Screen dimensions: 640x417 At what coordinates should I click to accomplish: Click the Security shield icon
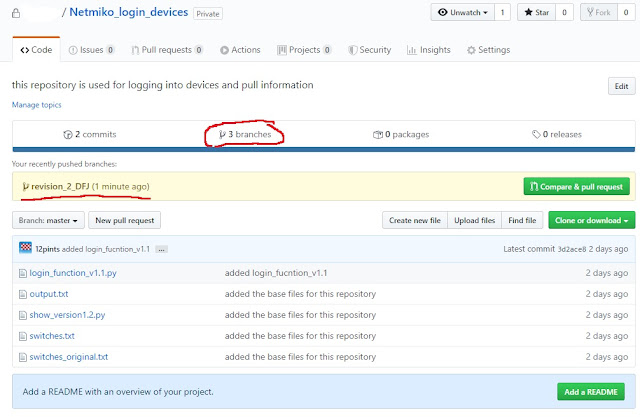[352, 50]
